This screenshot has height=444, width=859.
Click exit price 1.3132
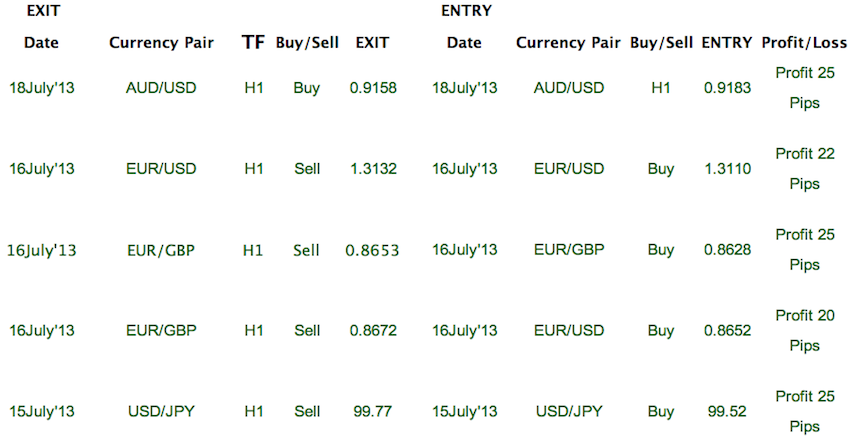point(373,169)
